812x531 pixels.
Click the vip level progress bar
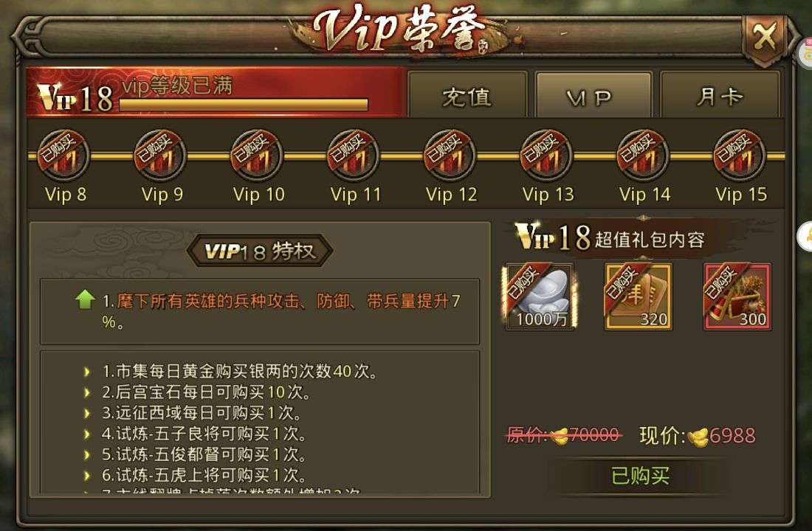pyautogui.click(x=244, y=105)
